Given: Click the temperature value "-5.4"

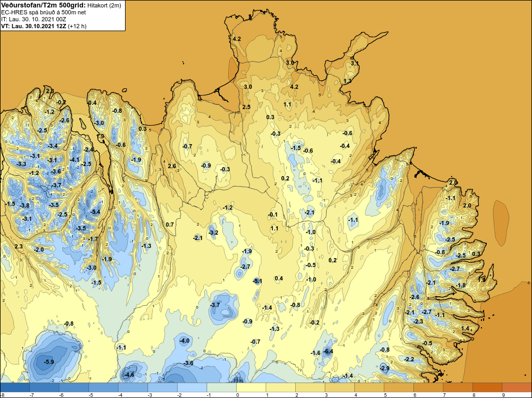Looking at the screenshot, I should [x=96, y=212].
